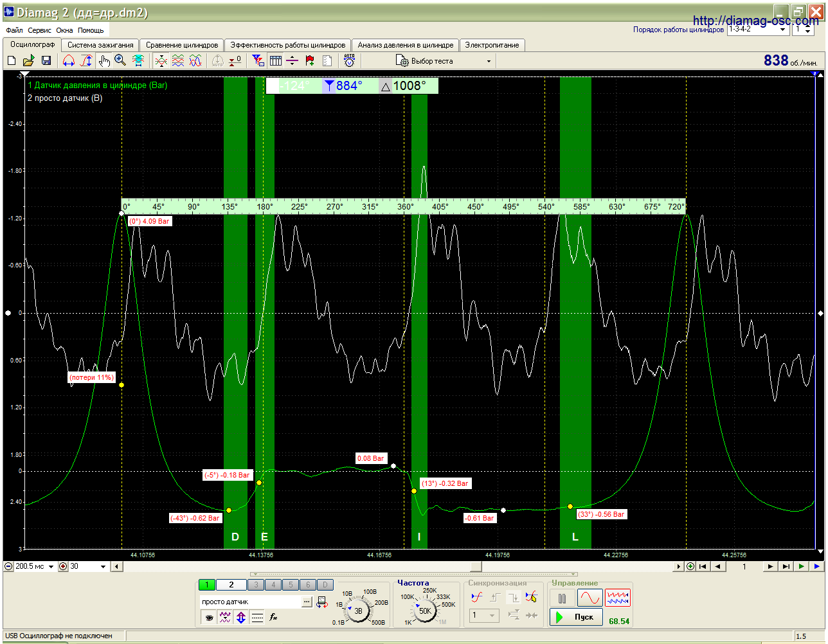Viewport: 828px width, 644px height.
Task: Click the horizontal lines style icon
Action: tap(257, 617)
